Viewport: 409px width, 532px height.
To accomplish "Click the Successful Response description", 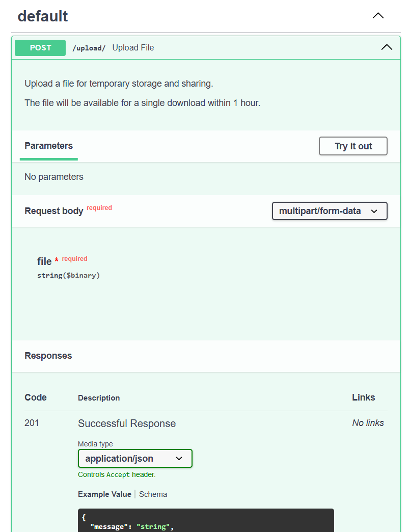I will point(127,423).
